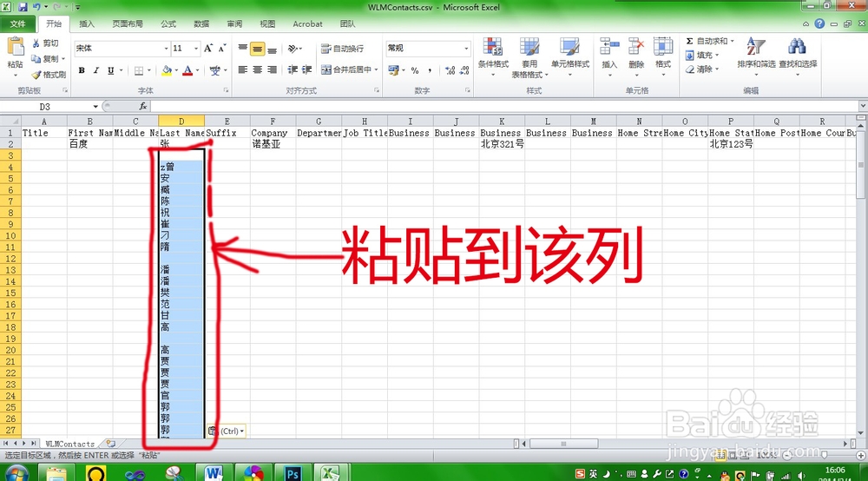Decrease font size with the small A icon

[222, 48]
